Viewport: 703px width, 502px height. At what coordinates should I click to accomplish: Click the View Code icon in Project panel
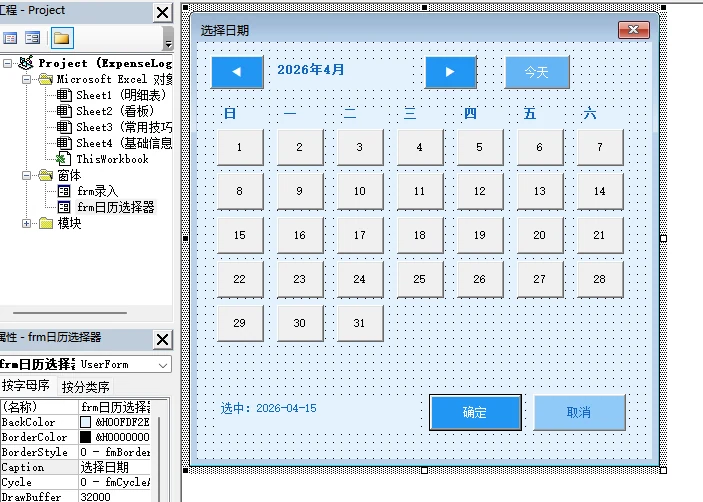pyautogui.click(x=10, y=38)
